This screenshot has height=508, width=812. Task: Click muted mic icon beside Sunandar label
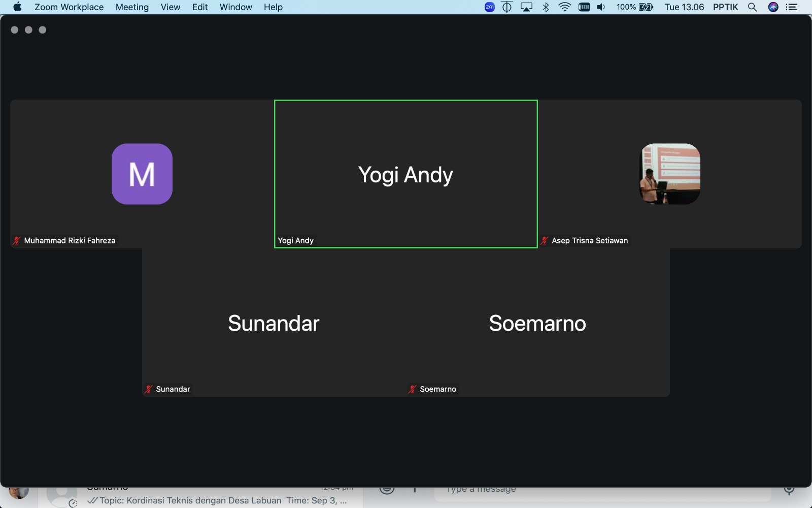(x=148, y=389)
